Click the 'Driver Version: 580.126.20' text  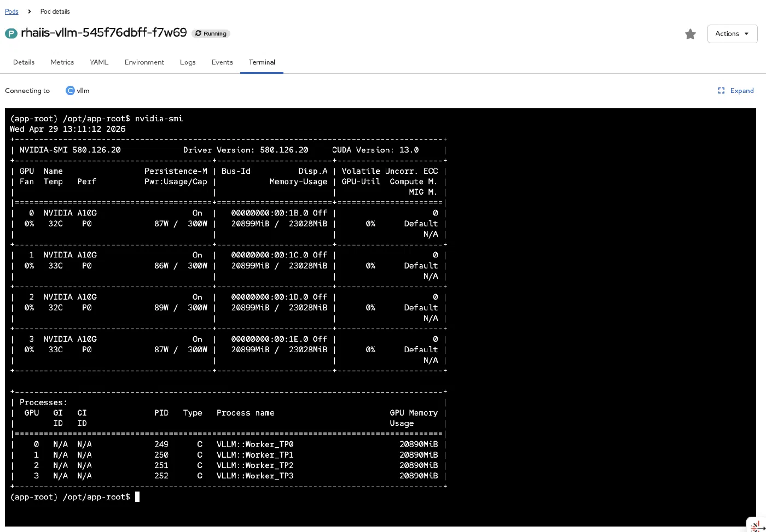point(246,150)
